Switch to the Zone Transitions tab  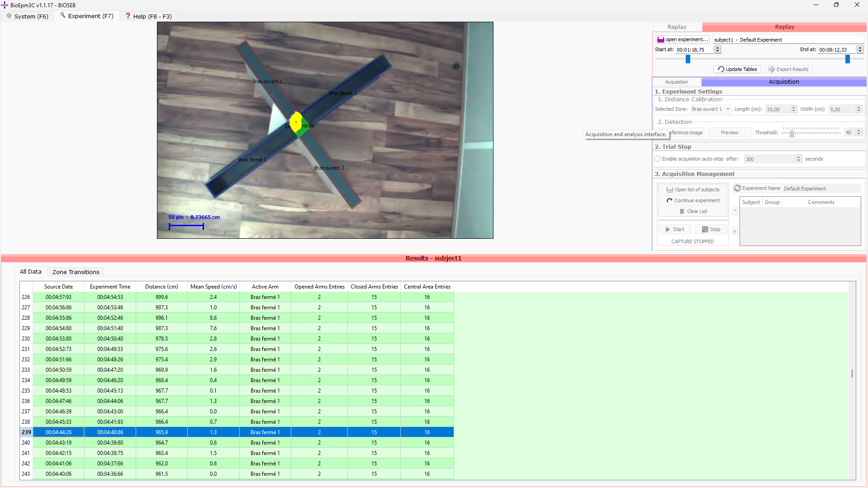click(76, 272)
